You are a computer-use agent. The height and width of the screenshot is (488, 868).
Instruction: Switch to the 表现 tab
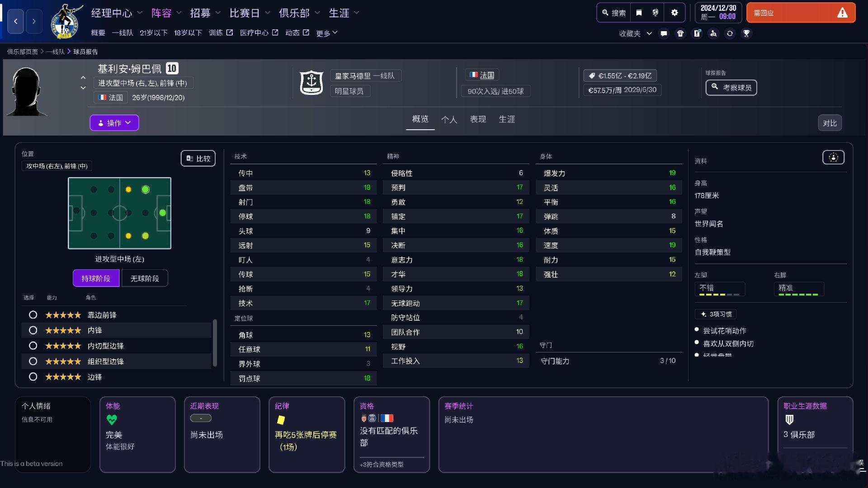tap(478, 119)
